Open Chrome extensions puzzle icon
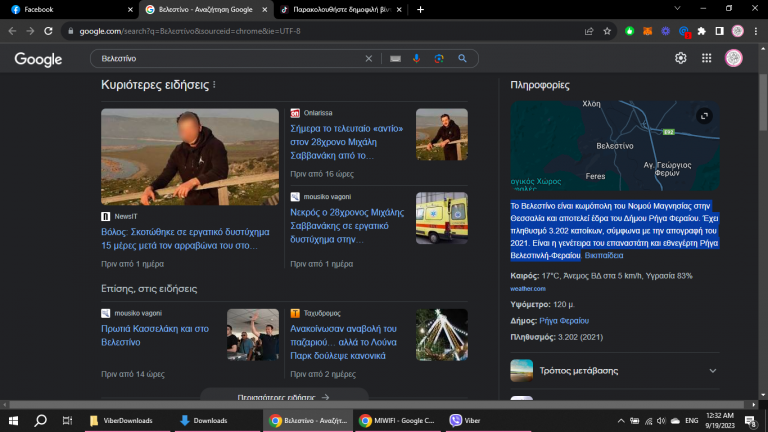Screen dimensions: 768x432 tap(701, 31)
